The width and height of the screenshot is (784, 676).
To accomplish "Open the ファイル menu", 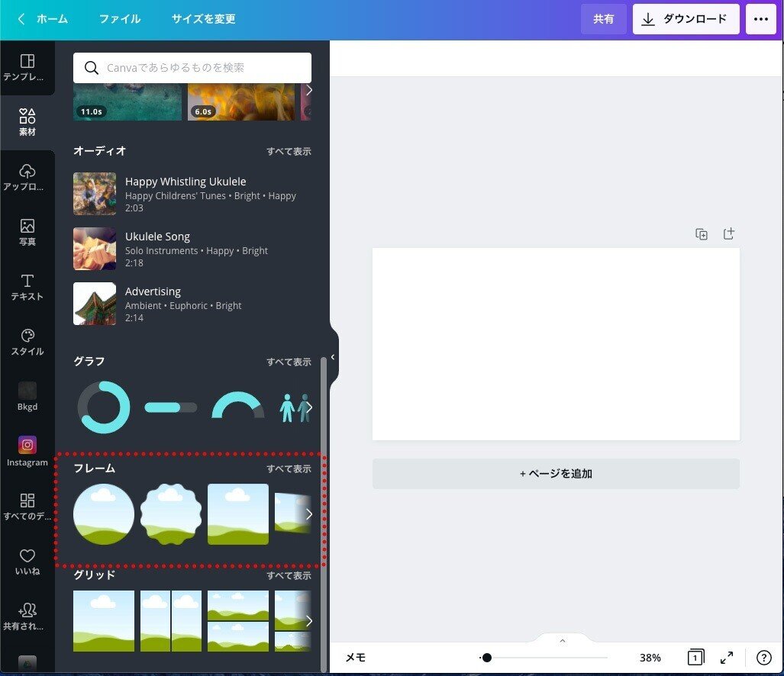I will point(119,19).
